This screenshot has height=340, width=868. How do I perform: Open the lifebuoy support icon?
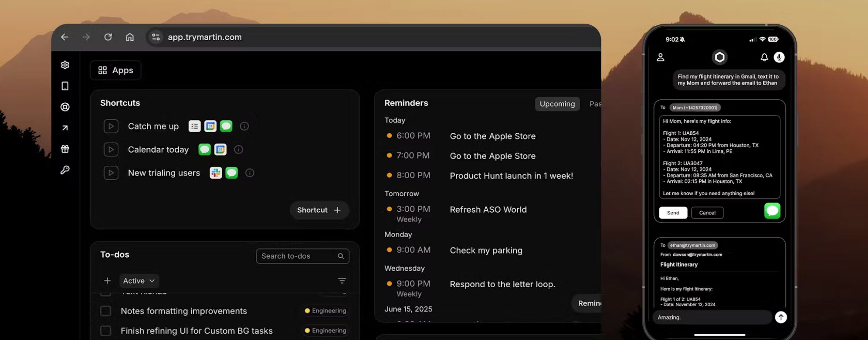pyautogui.click(x=65, y=107)
